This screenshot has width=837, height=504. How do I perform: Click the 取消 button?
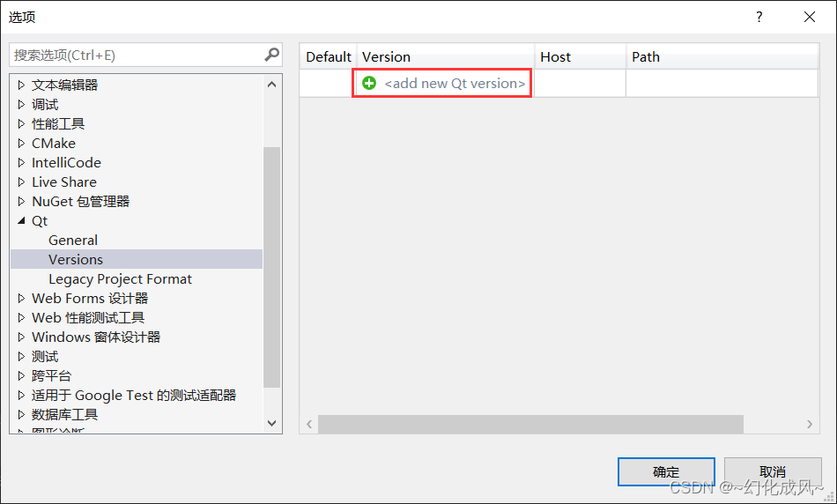click(773, 471)
